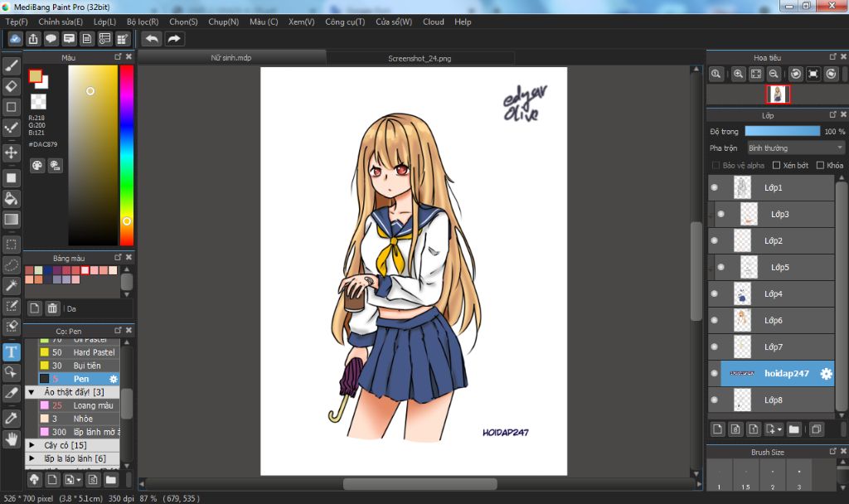
Task: Adjust the Độ trong opacity slider
Action: (783, 131)
